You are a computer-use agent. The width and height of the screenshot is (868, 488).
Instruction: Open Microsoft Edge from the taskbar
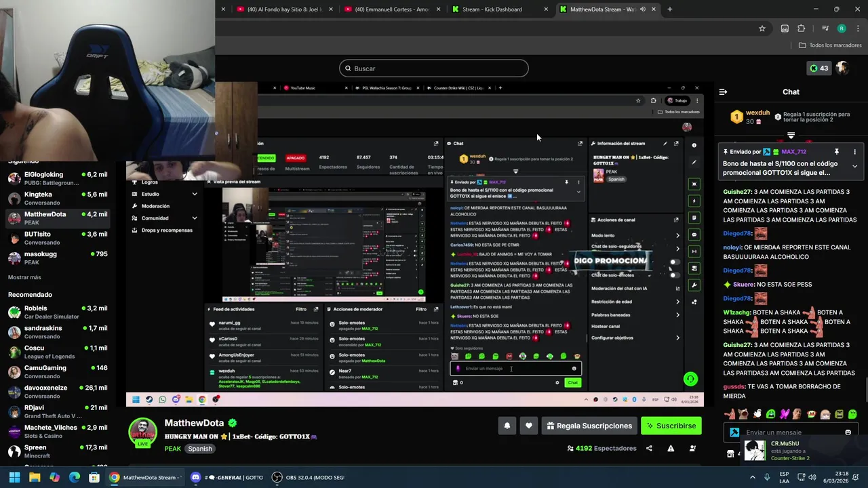point(75,477)
